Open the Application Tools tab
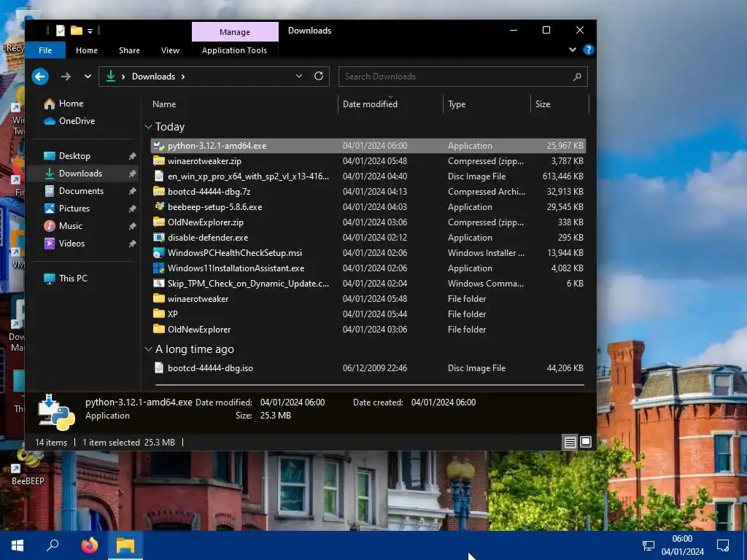 point(234,50)
